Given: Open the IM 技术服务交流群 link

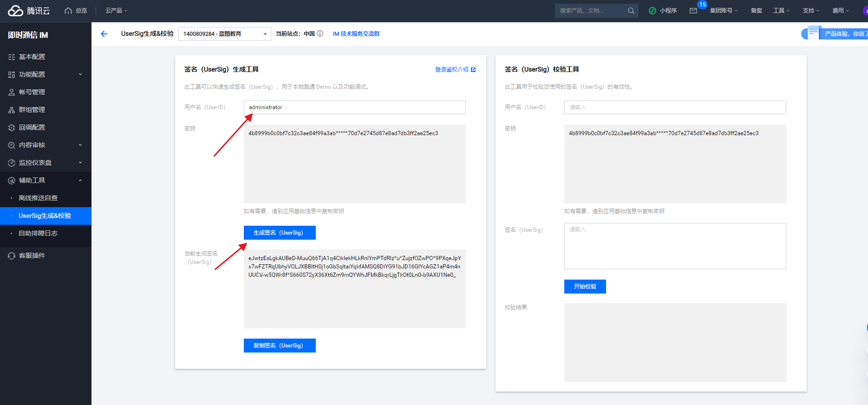Looking at the screenshot, I should [x=356, y=34].
